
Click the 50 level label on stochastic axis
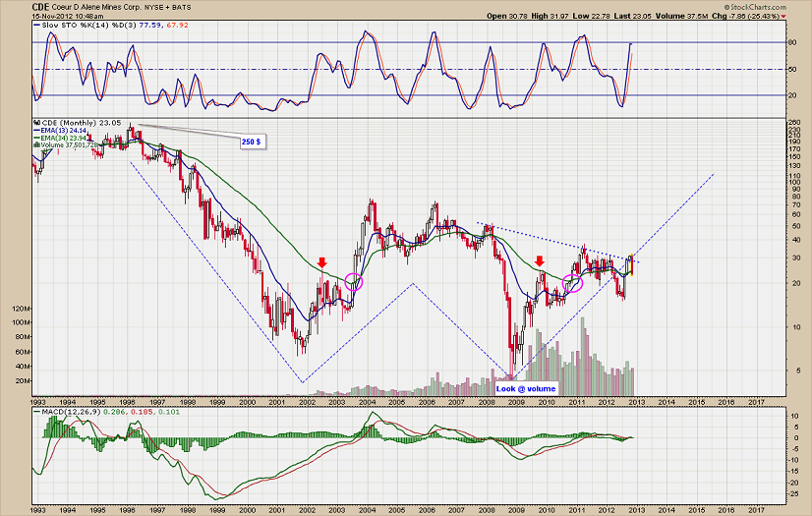pyautogui.click(x=791, y=70)
